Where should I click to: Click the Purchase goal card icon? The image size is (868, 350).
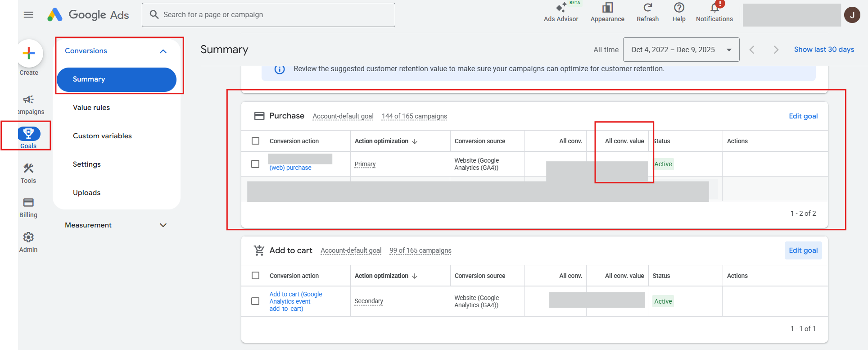pos(259,116)
